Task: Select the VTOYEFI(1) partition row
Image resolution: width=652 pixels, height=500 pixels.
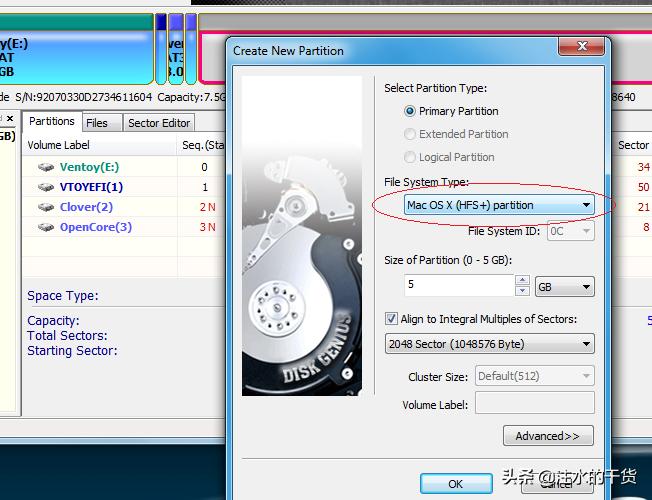Action: (x=124, y=187)
